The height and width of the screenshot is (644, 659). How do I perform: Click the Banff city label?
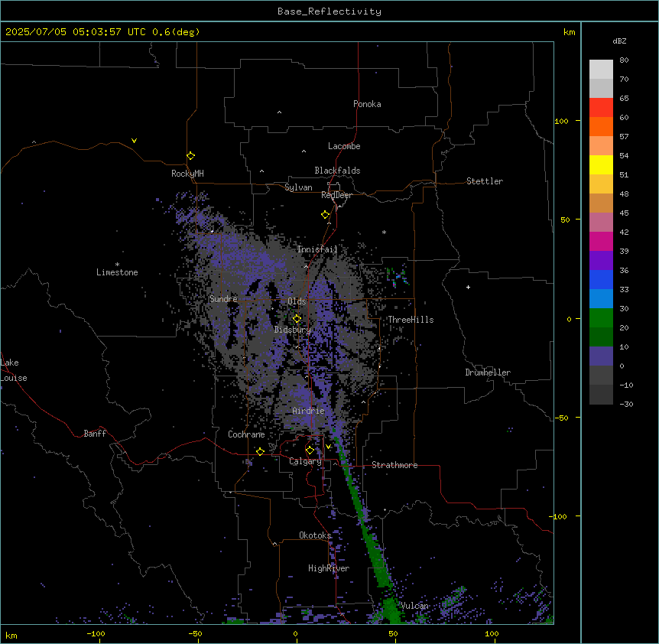click(95, 434)
